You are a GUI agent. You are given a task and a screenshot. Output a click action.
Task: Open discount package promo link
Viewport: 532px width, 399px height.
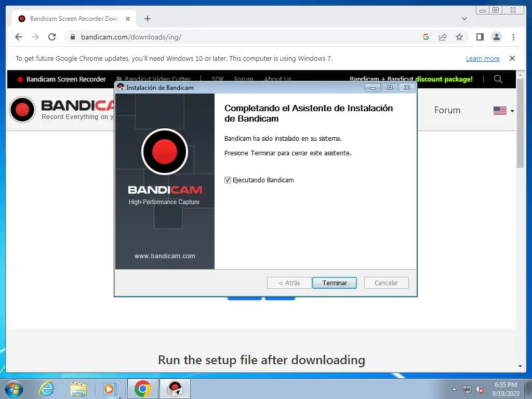(x=411, y=79)
